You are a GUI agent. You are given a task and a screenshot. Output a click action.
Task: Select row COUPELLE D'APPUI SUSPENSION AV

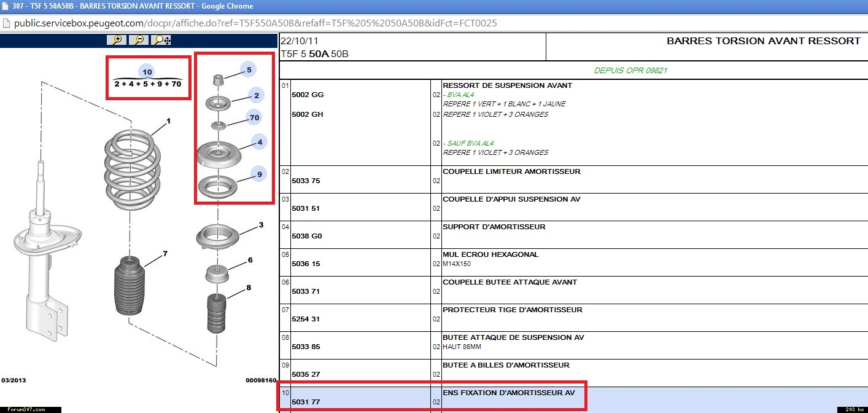(x=573, y=207)
